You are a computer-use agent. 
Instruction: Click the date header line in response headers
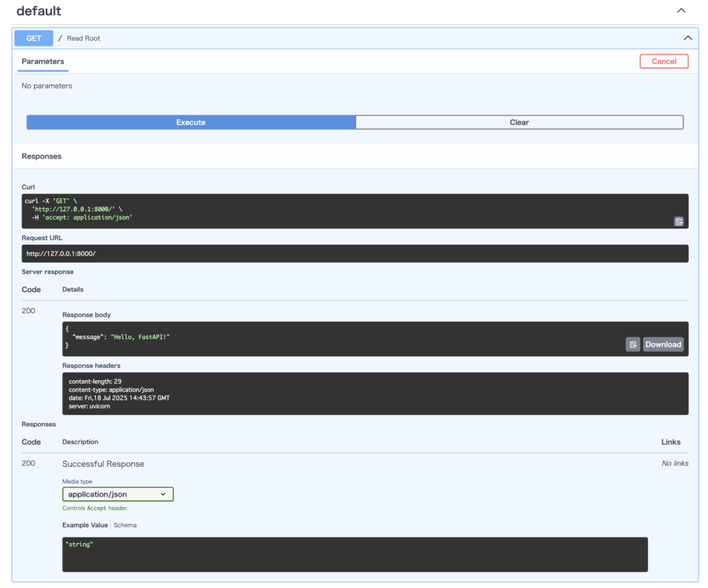pos(119,398)
